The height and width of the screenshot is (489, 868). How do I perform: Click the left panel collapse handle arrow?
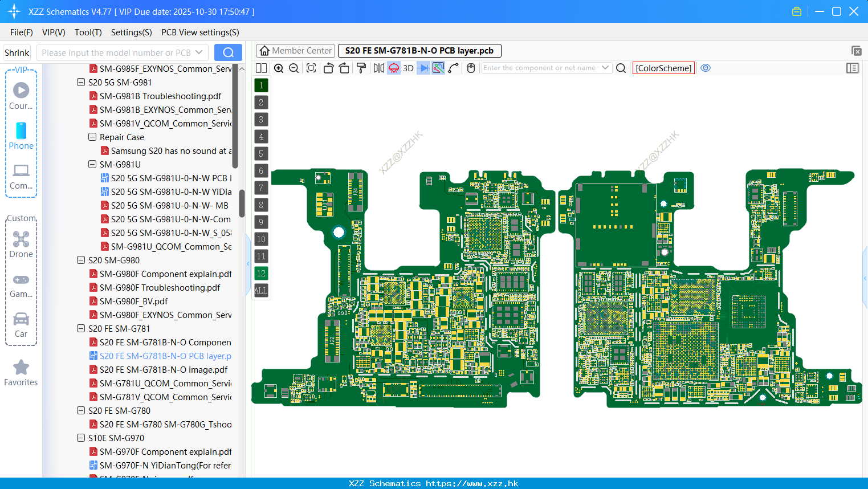coord(248,263)
